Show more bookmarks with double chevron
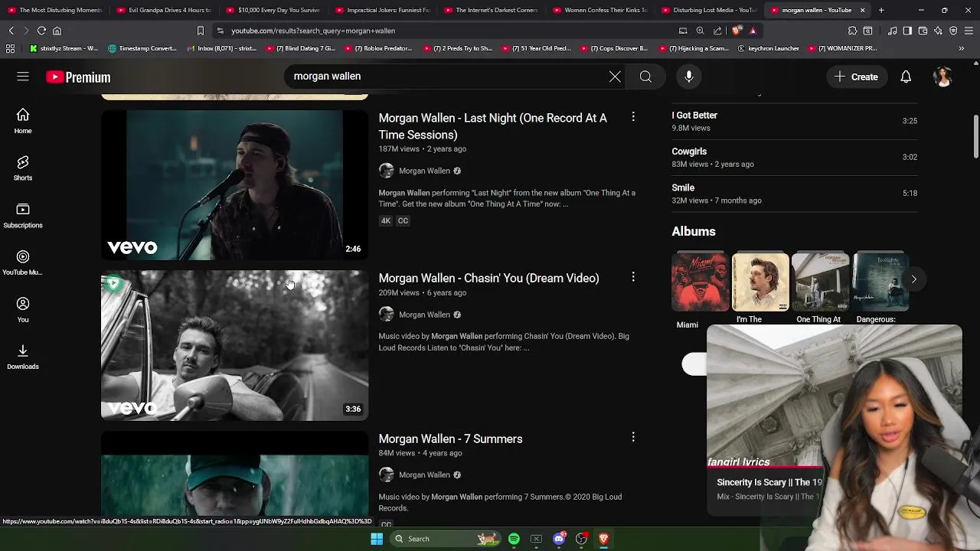 point(961,48)
